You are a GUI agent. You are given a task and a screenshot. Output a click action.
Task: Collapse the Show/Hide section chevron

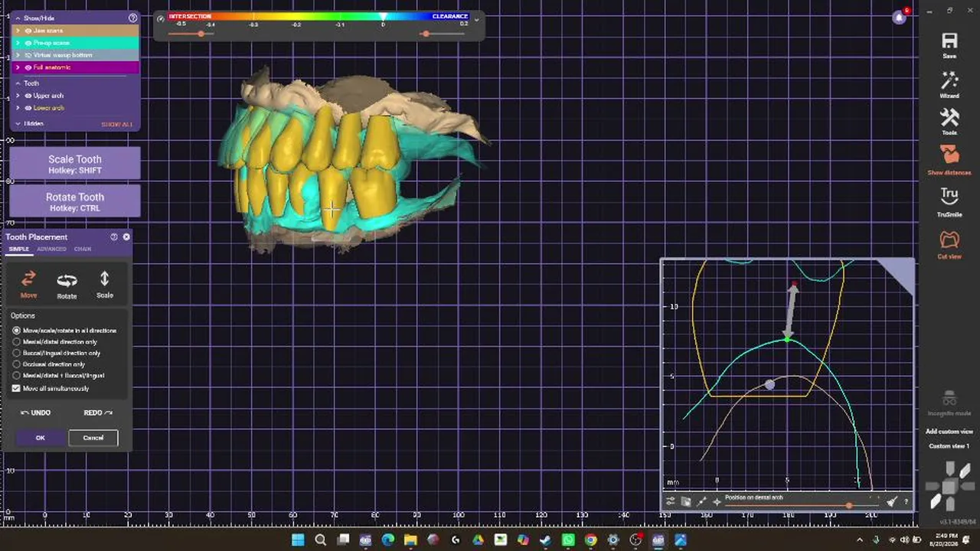point(18,18)
